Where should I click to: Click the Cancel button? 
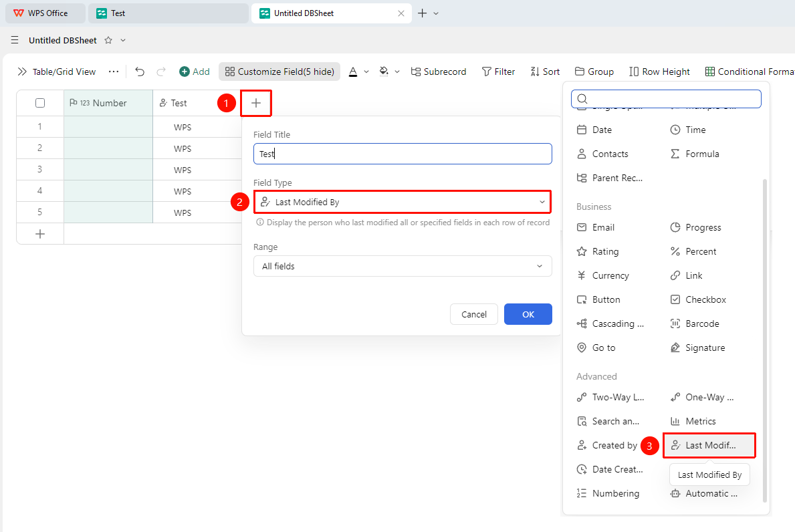(473, 314)
